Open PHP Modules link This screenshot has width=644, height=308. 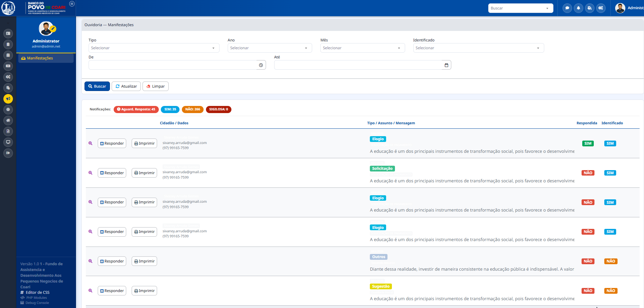click(x=34, y=298)
